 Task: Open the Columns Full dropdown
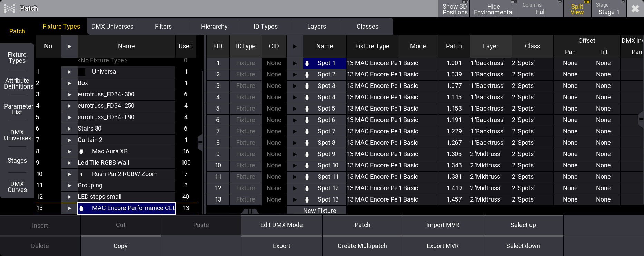pyautogui.click(x=541, y=9)
